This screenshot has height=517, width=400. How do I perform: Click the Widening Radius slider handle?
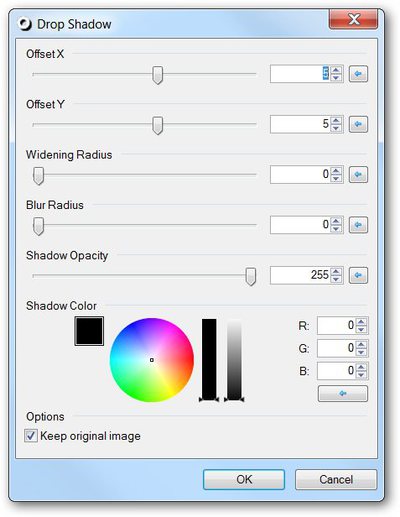(38, 176)
